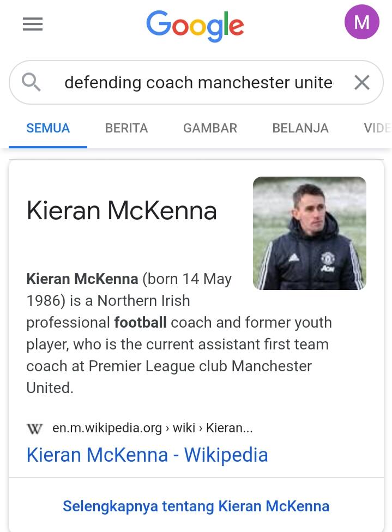
Task: Switch to the BERITA tab
Action: tap(126, 128)
